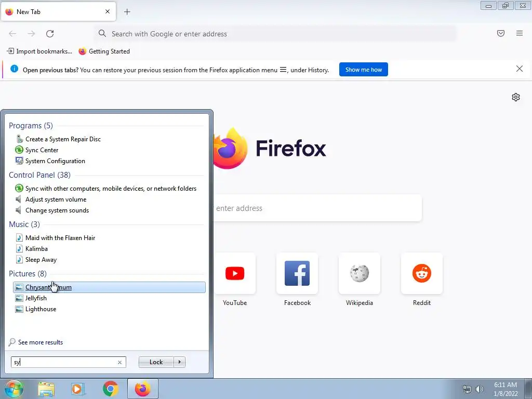Open the Lighthouse picture

pos(109,309)
